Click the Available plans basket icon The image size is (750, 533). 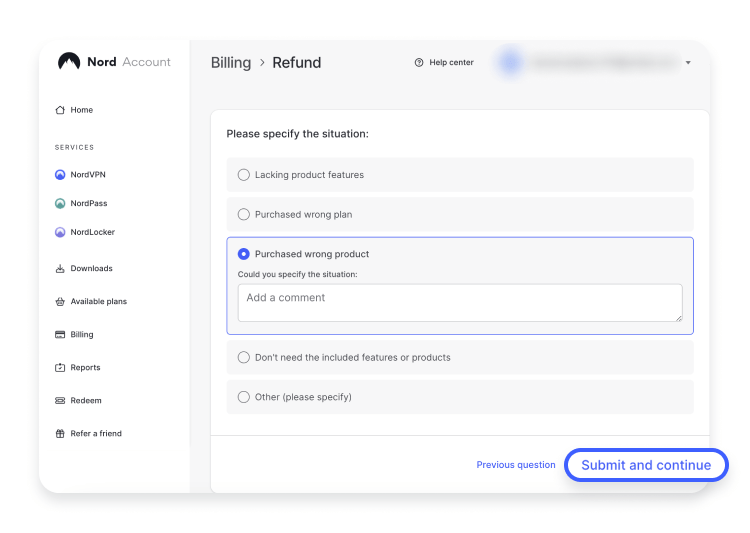click(x=60, y=301)
